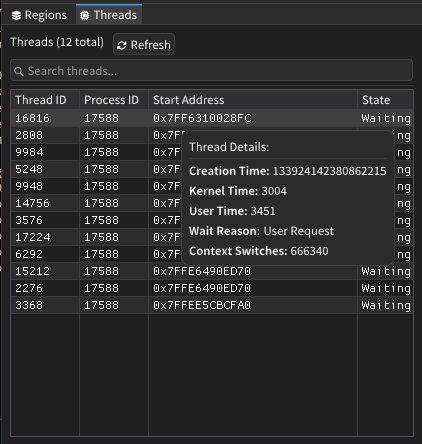Click Waiting state of thread 3368
The height and width of the screenshot is (444, 422).
[386, 305]
